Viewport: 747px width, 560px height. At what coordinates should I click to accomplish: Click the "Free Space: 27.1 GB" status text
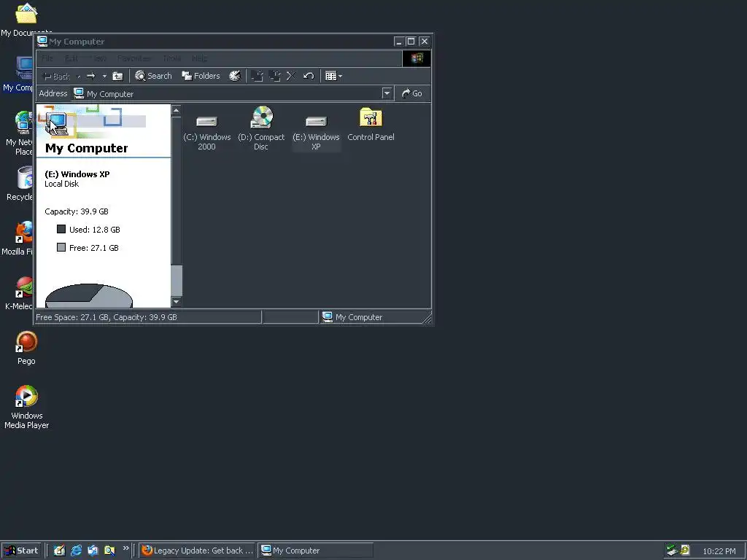(107, 317)
